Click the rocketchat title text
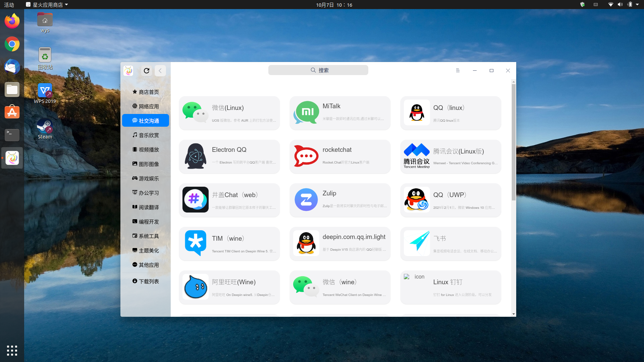 (337, 150)
